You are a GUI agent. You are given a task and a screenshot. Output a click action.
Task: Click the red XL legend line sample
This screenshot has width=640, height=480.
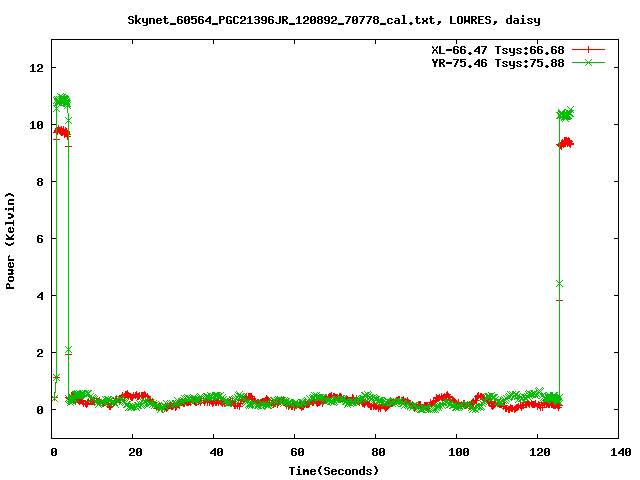tap(588, 49)
